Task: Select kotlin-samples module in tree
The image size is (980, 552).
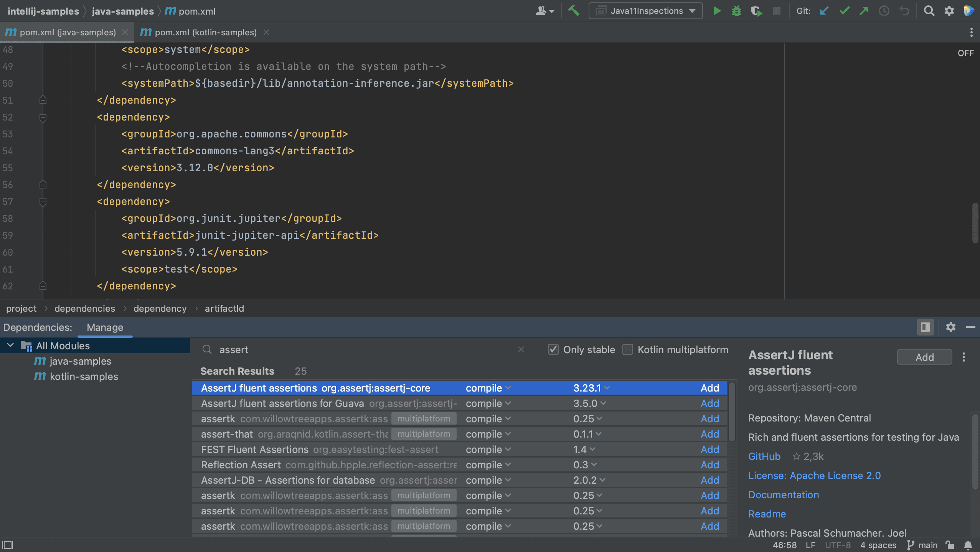Action: [84, 376]
